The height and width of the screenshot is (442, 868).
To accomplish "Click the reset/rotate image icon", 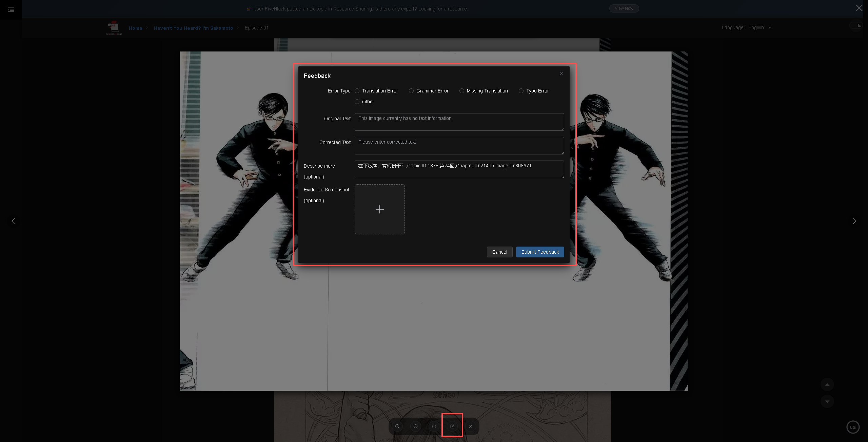I will pos(434,426).
